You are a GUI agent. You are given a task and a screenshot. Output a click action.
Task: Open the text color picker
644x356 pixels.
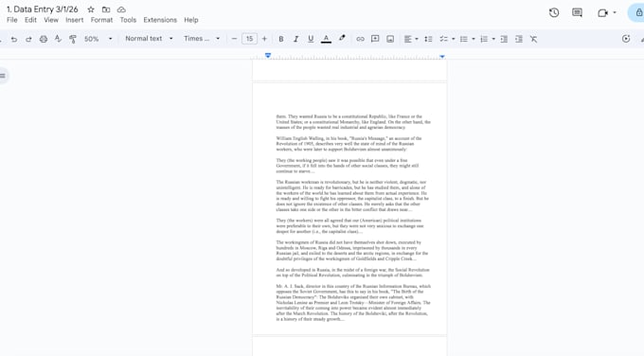[x=326, y=39]
